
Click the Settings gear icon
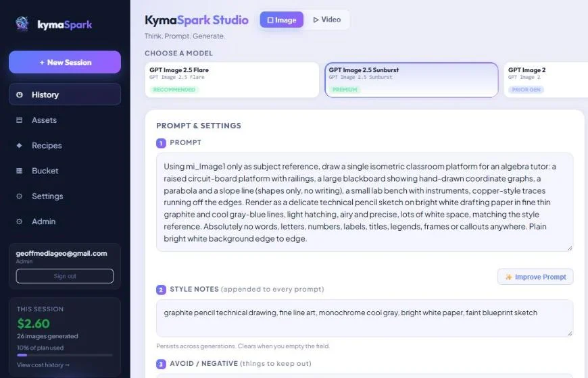[20, 196]
